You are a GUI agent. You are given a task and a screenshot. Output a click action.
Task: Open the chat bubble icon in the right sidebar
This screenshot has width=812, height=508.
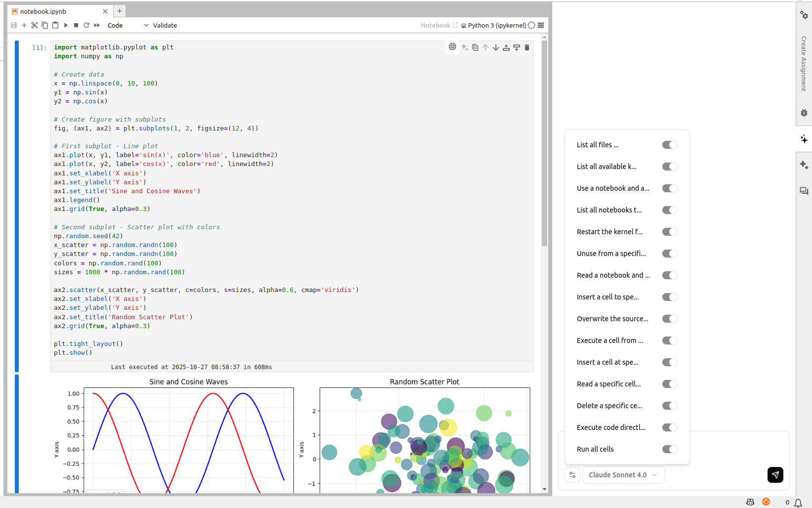click(x=804, y=191)
